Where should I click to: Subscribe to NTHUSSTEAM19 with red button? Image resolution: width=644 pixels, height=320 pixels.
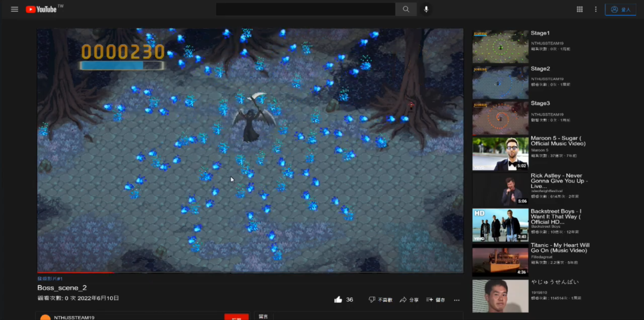pyautogui.click(x=236, y=317)
